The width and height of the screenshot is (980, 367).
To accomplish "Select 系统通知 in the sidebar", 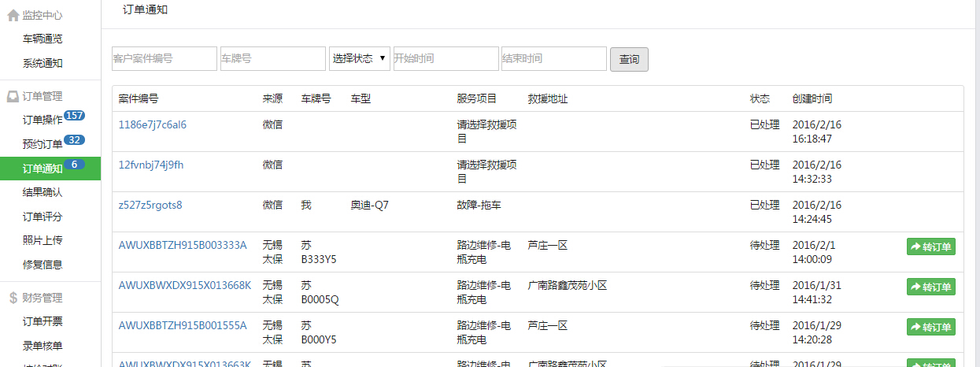I will [x=43, y=63].
